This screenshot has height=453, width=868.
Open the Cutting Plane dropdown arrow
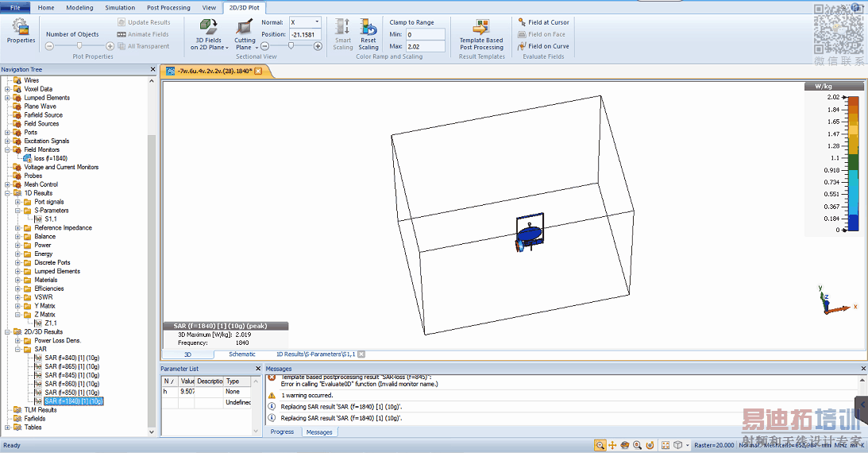(257, 48)
